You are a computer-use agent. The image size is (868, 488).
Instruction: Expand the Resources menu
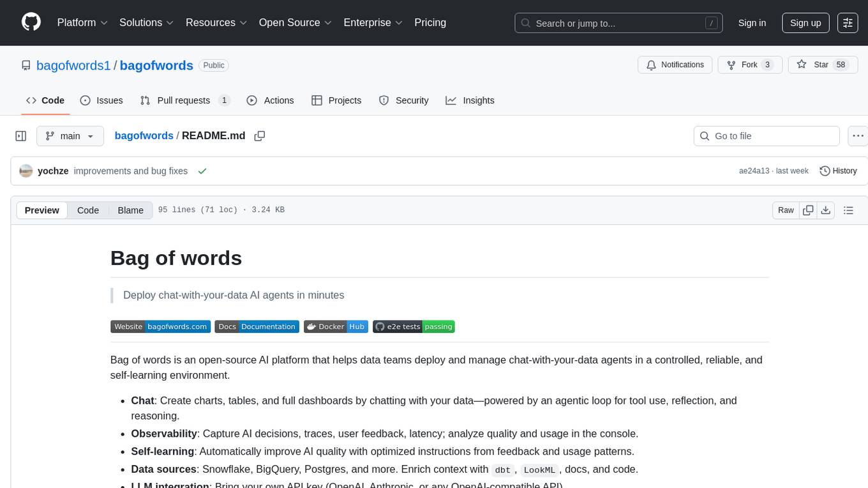point(216,22)
